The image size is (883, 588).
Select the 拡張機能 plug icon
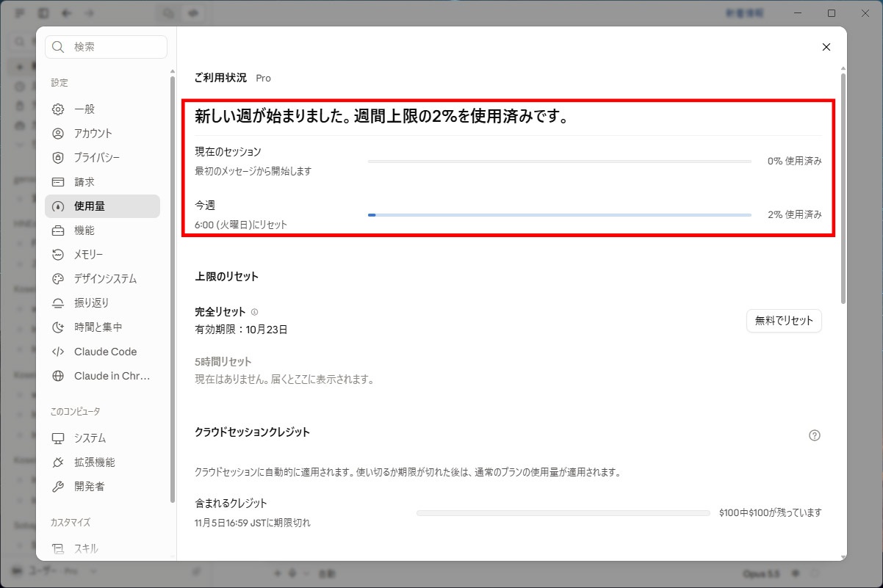click(59, 462)
